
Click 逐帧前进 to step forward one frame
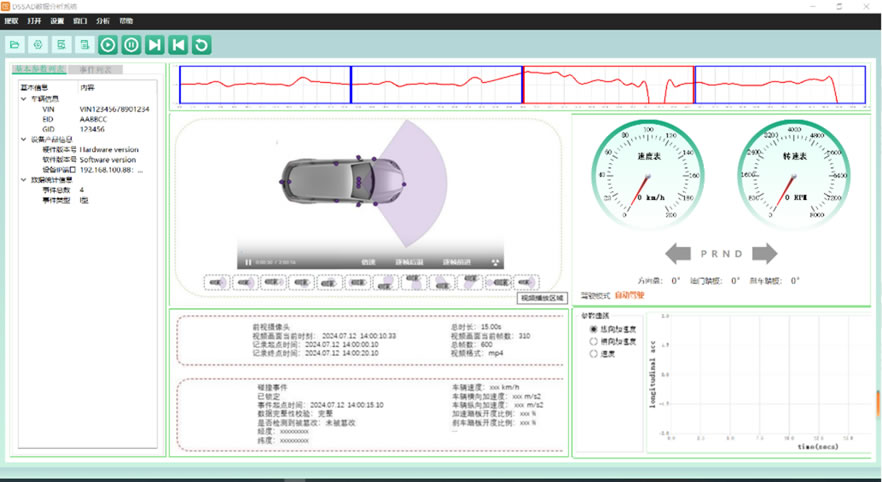coord(457,262)
